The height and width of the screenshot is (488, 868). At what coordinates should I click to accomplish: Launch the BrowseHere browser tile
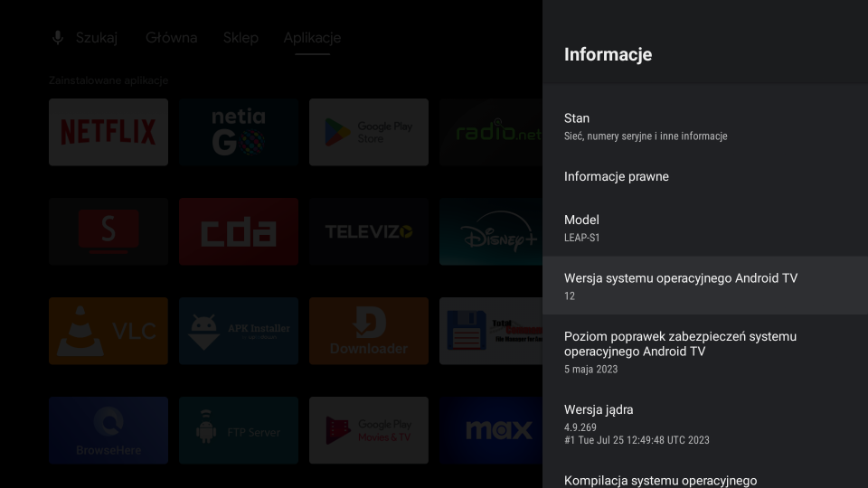(108, 430)
